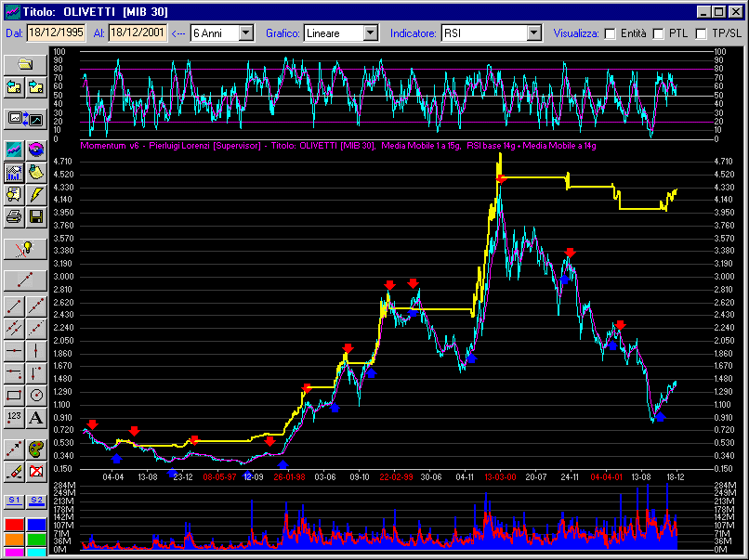Viewport: 749px width, 560px height.
Task: Select the dotted multi-point line tool
Action: click(36, 306)
